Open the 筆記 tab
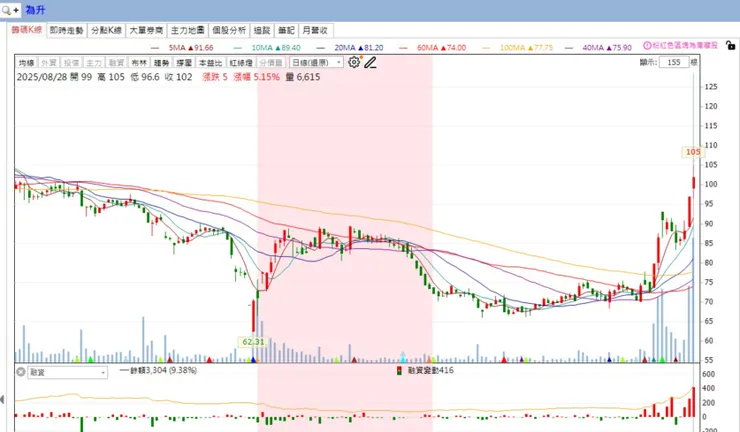This screenshot has height=432, width=740. pyautogui.click(x=286, y=30)
